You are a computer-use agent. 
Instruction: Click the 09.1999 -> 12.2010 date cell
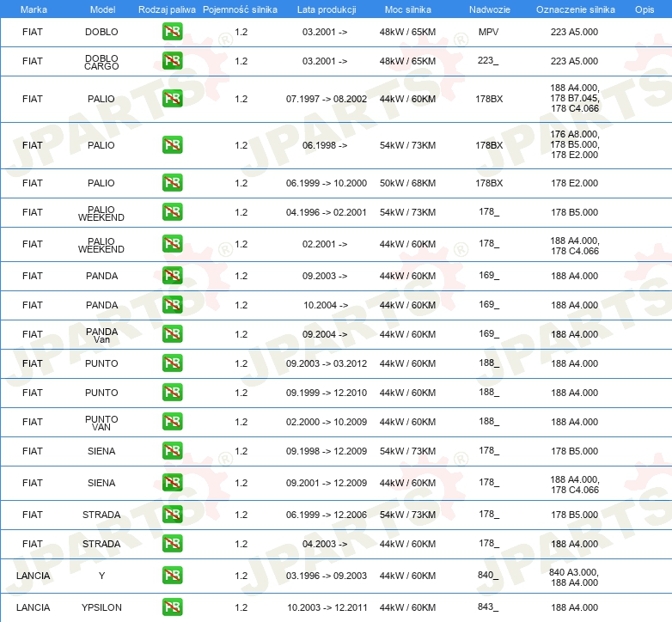(327, 393)
